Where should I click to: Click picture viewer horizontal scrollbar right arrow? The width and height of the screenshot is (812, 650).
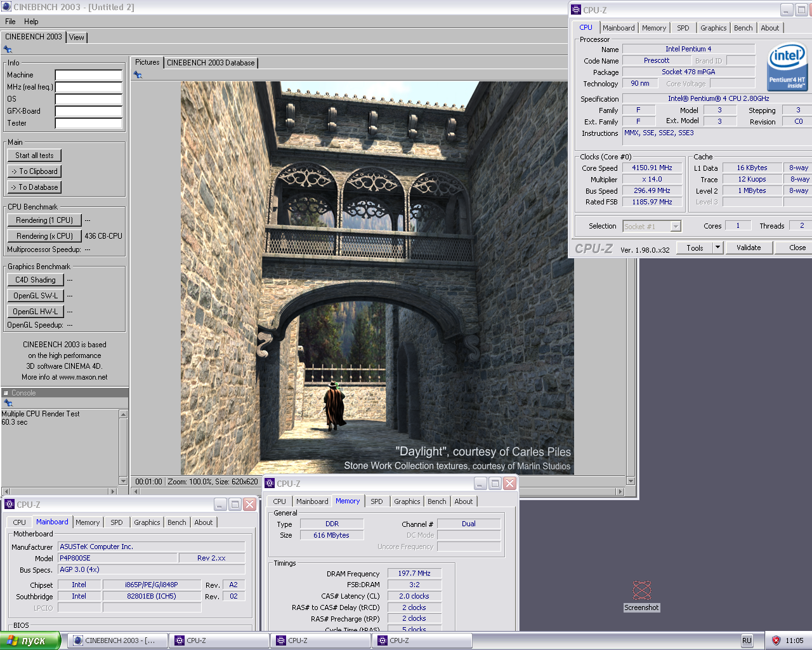pos(620,492)
